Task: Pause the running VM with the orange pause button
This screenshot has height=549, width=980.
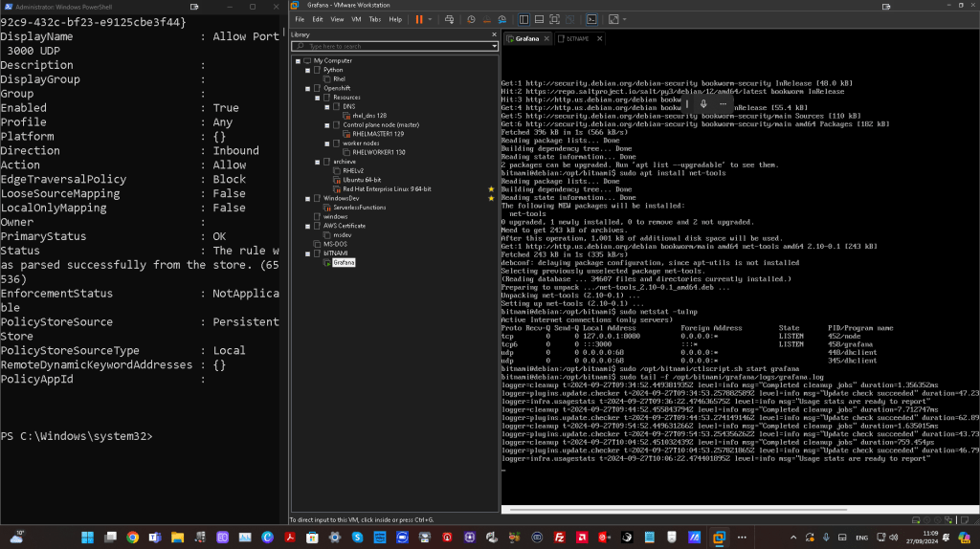Action: (x=419, y=19)
